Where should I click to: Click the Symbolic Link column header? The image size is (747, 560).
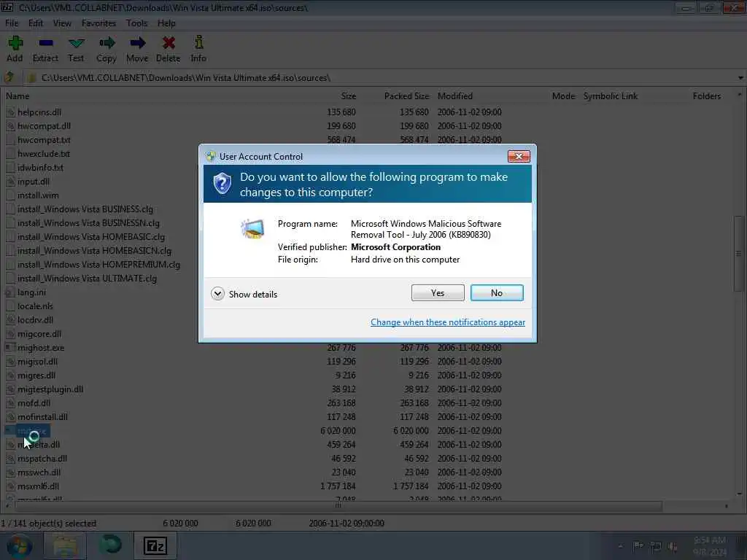click(611, 96)
